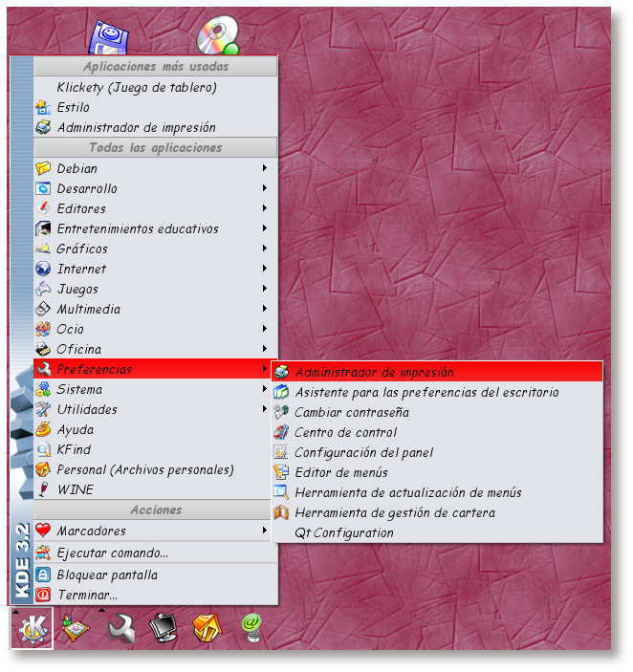This screenshot has height=672, width=633.
Task: Launch Klickety board game
Action: tap(136, 87)
